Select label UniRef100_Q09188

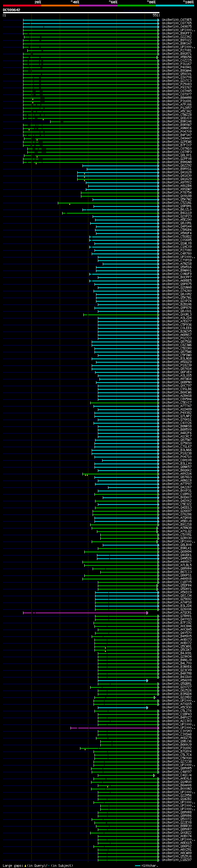[176, 196]
